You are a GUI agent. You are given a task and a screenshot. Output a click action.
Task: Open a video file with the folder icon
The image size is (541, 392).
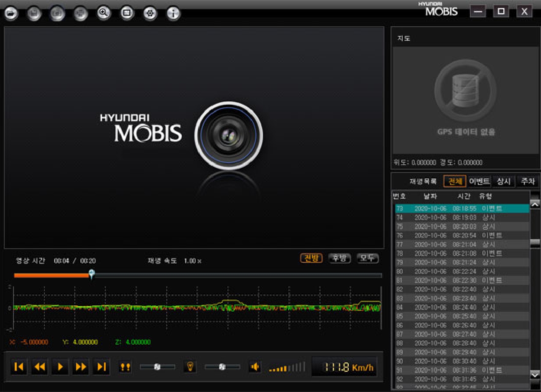11,14
